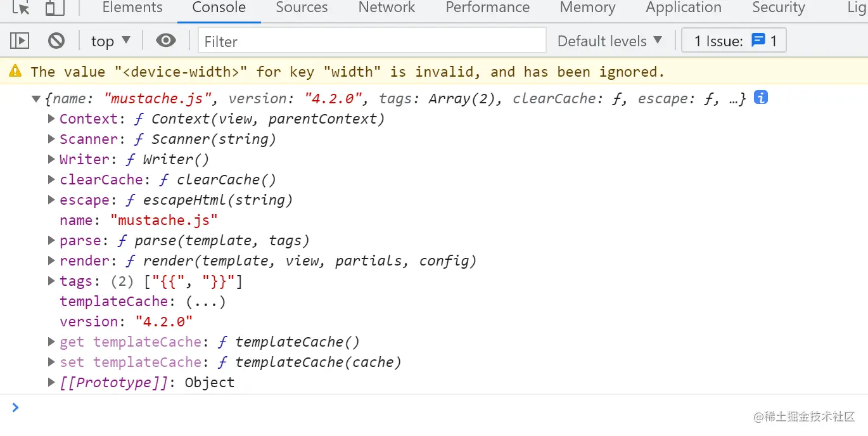The image size is (868, 436).
Task: Expand the tags array entry
Action: [x=52, y=281]
